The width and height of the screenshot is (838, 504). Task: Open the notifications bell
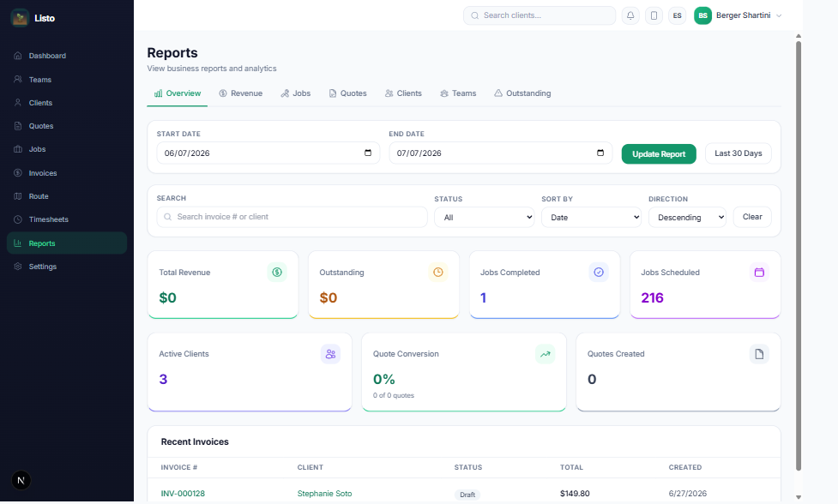coord(630,15)
